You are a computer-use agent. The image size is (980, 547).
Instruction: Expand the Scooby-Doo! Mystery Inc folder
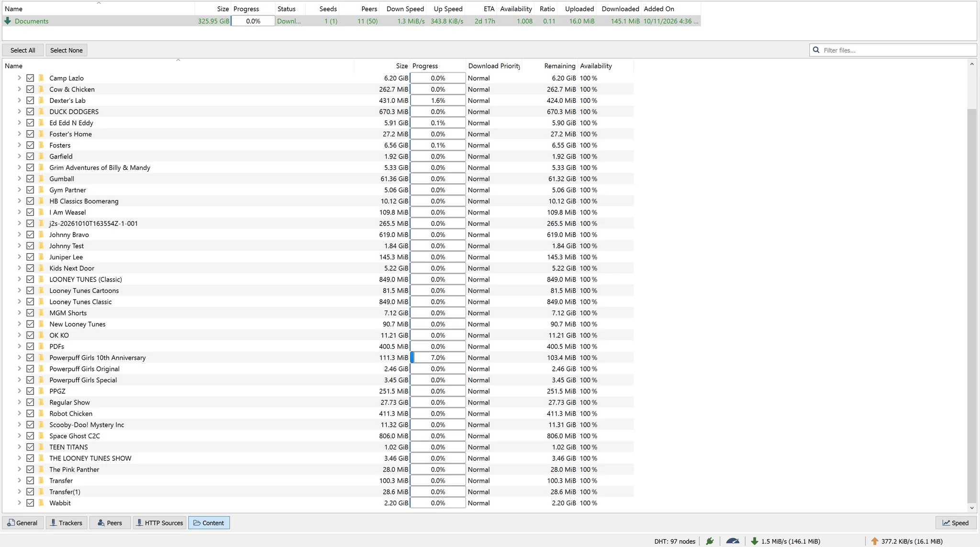[19, 424]
